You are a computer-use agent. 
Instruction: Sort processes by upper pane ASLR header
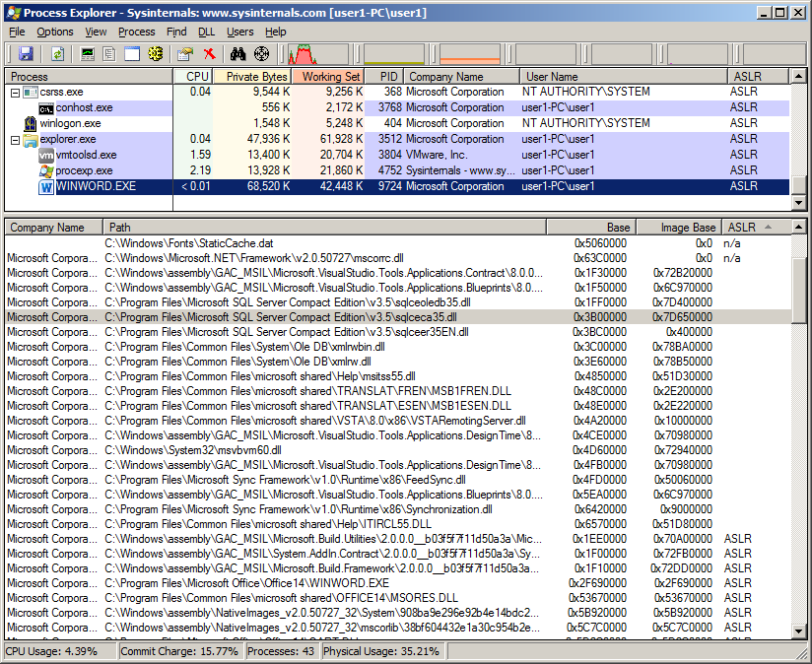(x=759, y=77)
